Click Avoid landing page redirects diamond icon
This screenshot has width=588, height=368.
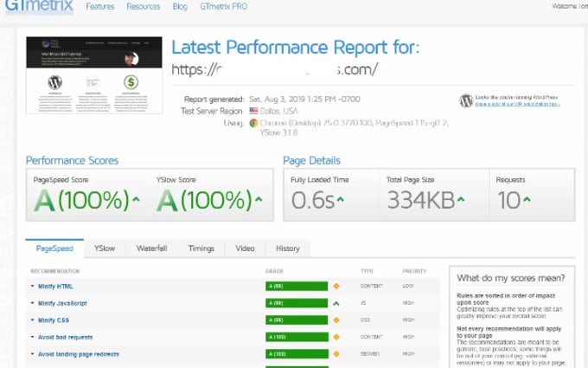click(336, 354)
